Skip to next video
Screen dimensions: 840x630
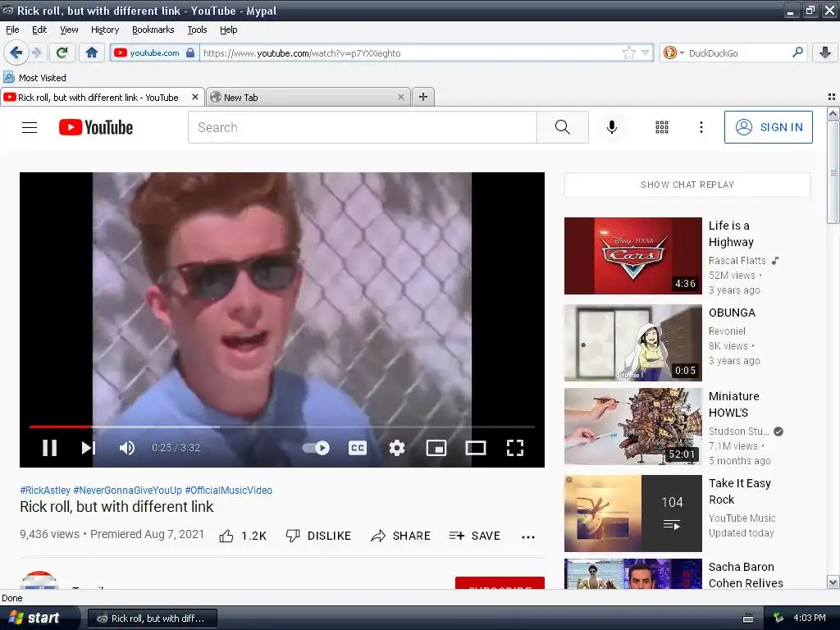click(89, 447)
